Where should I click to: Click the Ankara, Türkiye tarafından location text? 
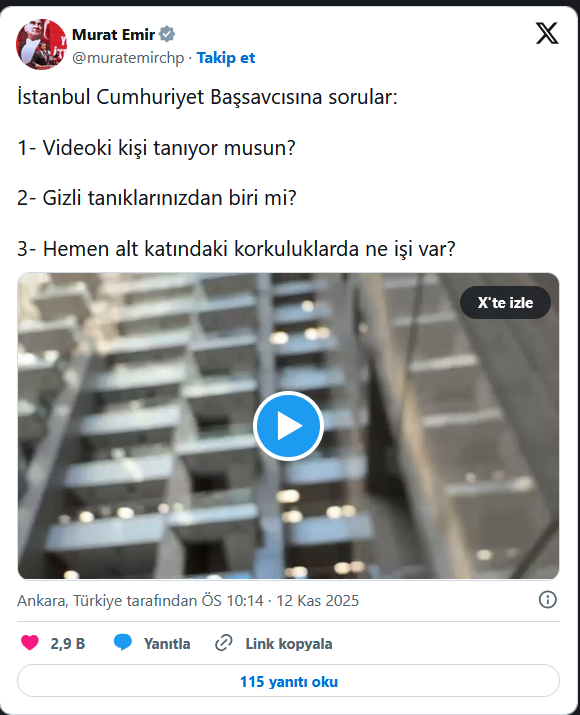(x=108, y=601)
